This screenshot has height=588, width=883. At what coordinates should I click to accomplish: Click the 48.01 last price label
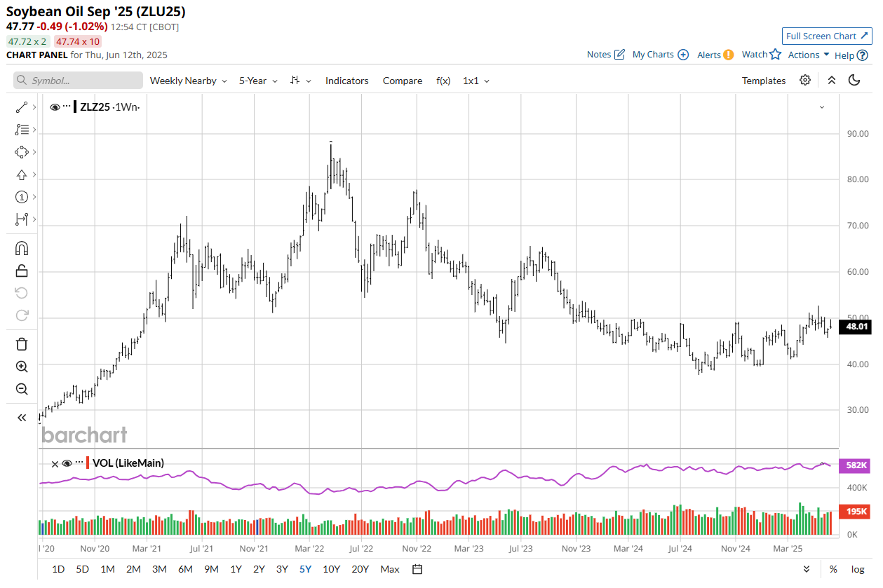(x=856, y=327)
